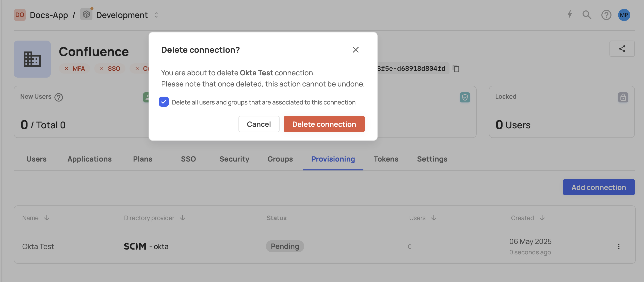Screen dimensions: 644x282
Task: Open search with magnifier icon
Action: [x=587, y=15]
